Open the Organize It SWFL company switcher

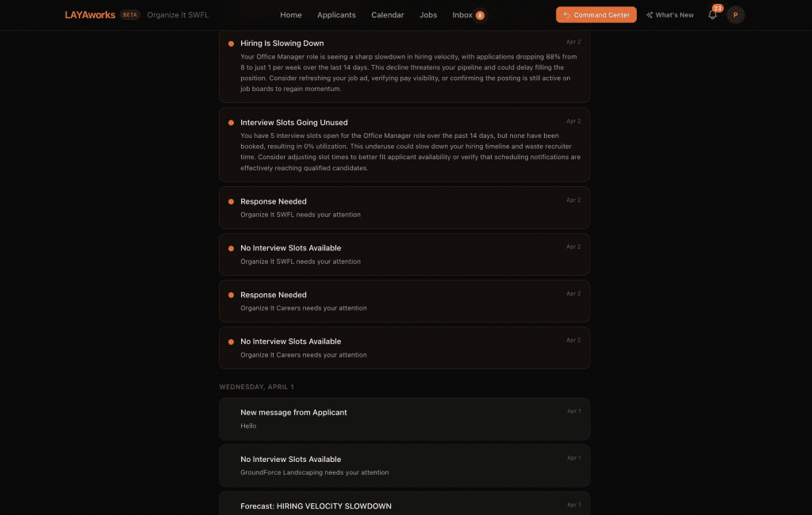pos(178,15)
